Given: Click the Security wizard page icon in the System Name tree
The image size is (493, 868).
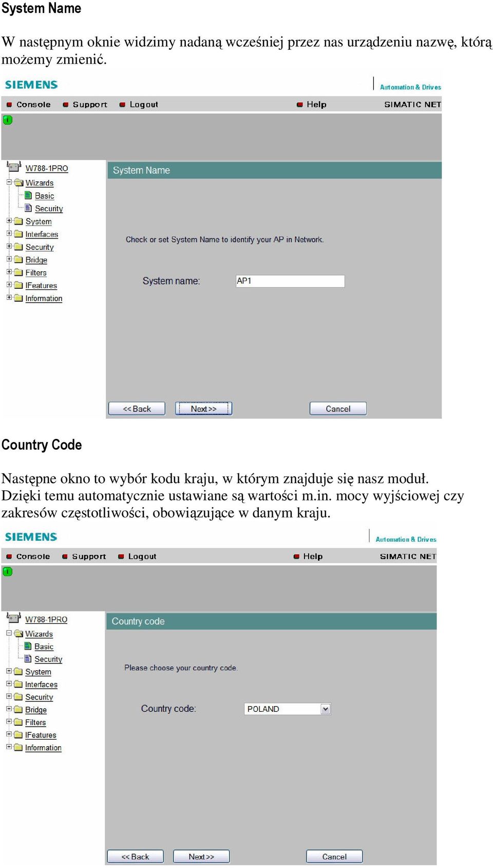Looking at the screenshot, I should [x=29, y=208].
